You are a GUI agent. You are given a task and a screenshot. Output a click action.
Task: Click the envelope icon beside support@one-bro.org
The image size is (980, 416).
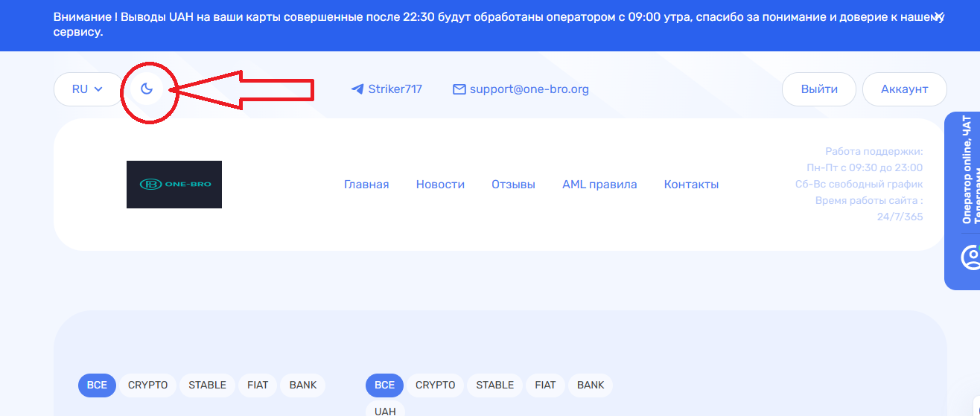click(x=459, y=89)
